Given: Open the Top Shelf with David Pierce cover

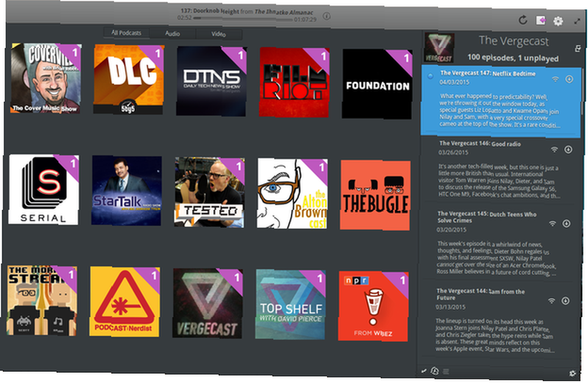Looking at the screenshot, I should 290,305.
